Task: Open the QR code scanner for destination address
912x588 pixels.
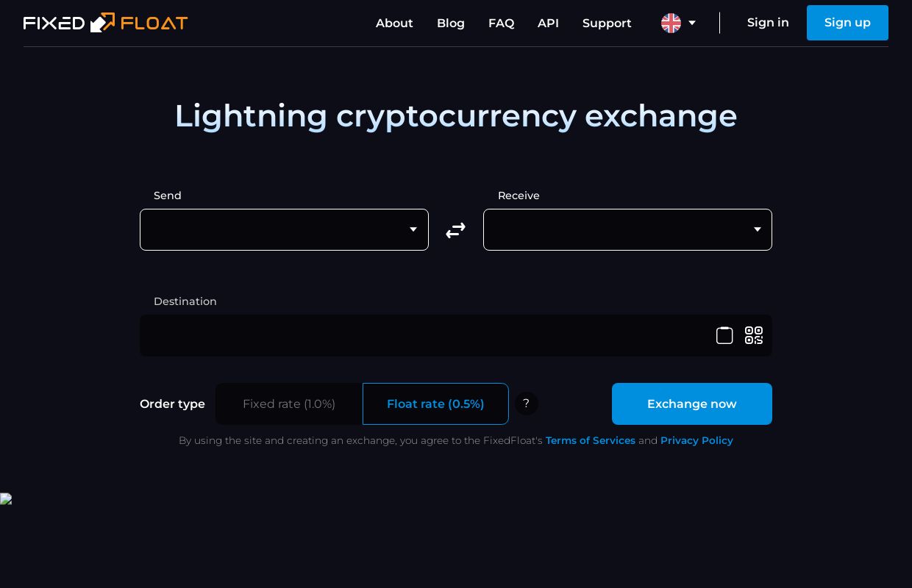Action: point(754,335)
